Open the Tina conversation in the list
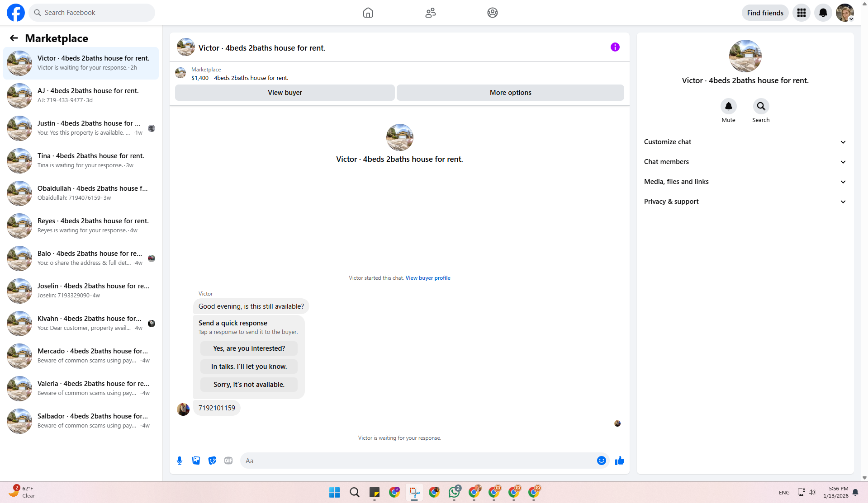 pos(81,161)
